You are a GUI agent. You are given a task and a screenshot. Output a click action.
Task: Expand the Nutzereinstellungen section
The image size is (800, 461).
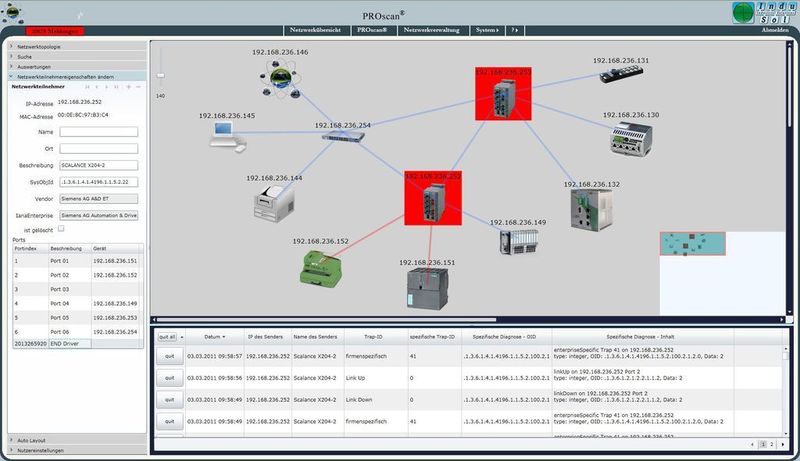click(x=78, y=450)
